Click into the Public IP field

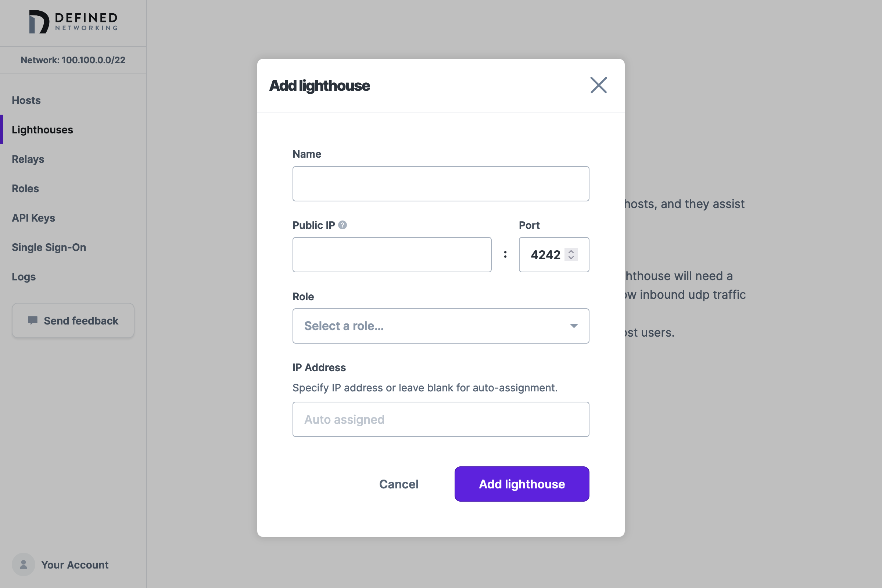391,255
